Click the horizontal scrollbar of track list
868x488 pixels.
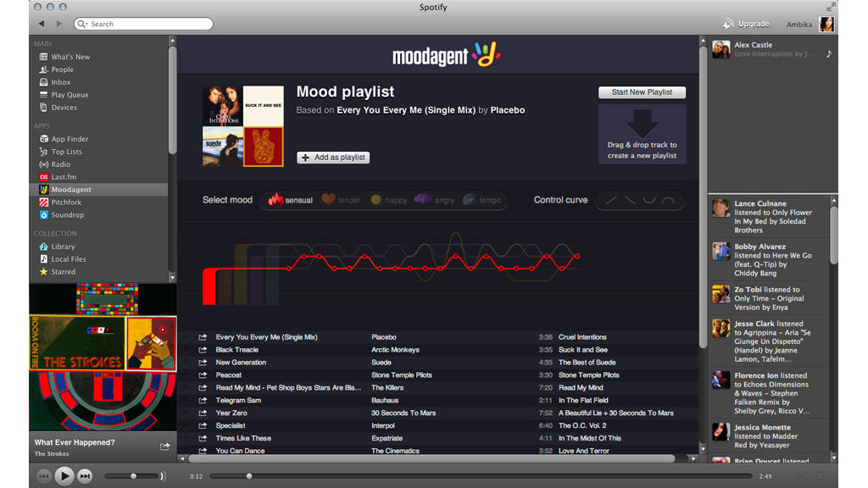pyautogui.click(x=431, y=458)
